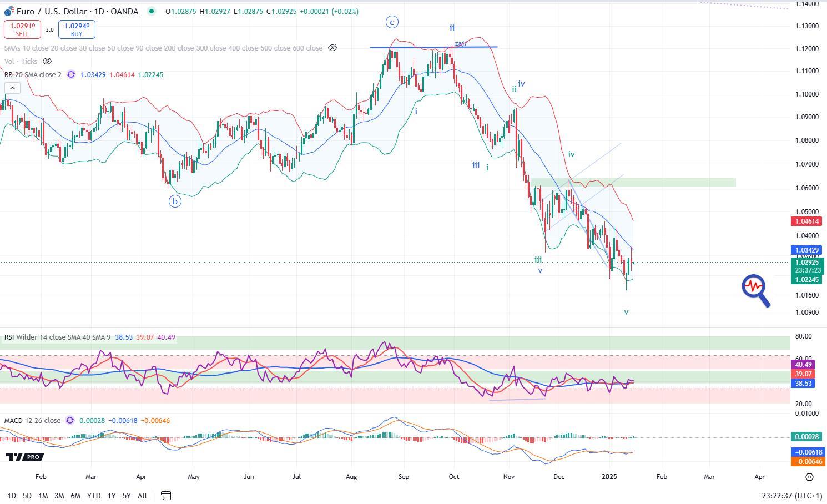The image size is (827, 504).
Task: Click the Oct label on time axis
Action: [453, 476]
